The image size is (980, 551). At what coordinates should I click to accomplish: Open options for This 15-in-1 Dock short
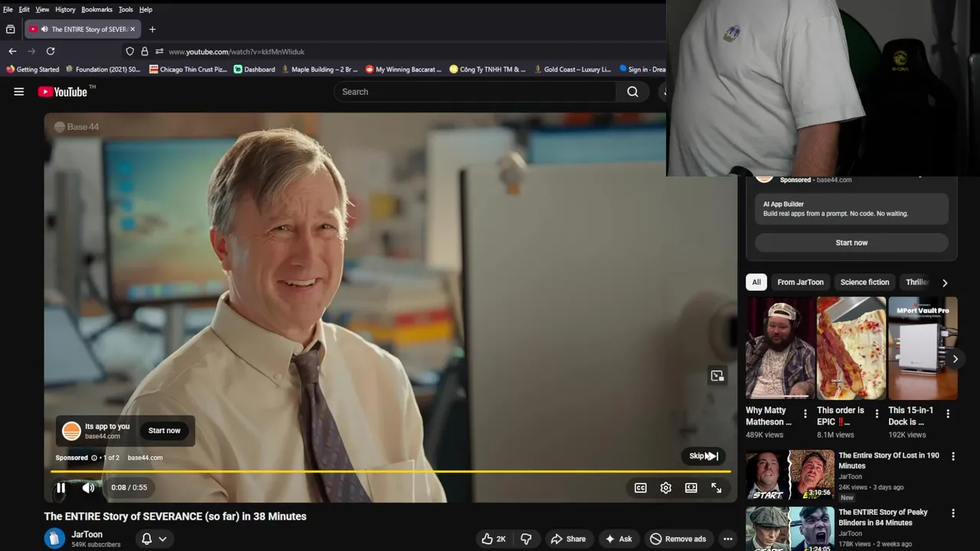[x=948, y=414]
